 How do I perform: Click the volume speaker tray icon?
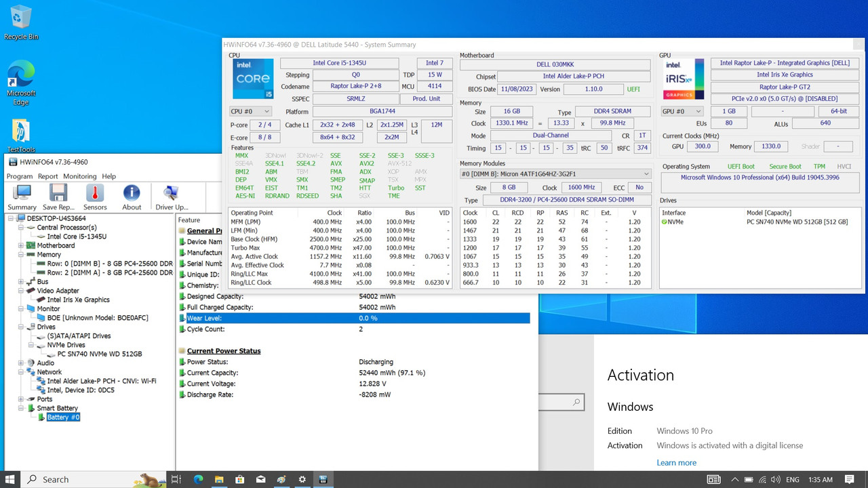pyautogui.click(x=776, y=480)
